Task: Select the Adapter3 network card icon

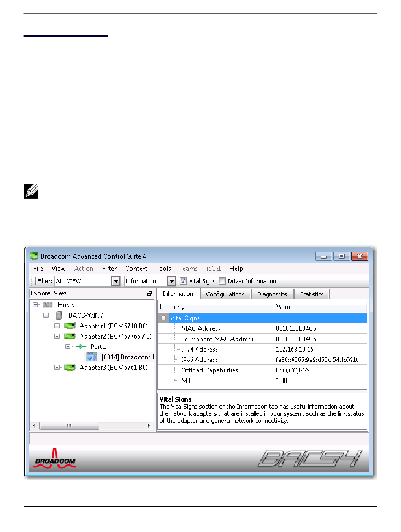Action: pos(70,367)
